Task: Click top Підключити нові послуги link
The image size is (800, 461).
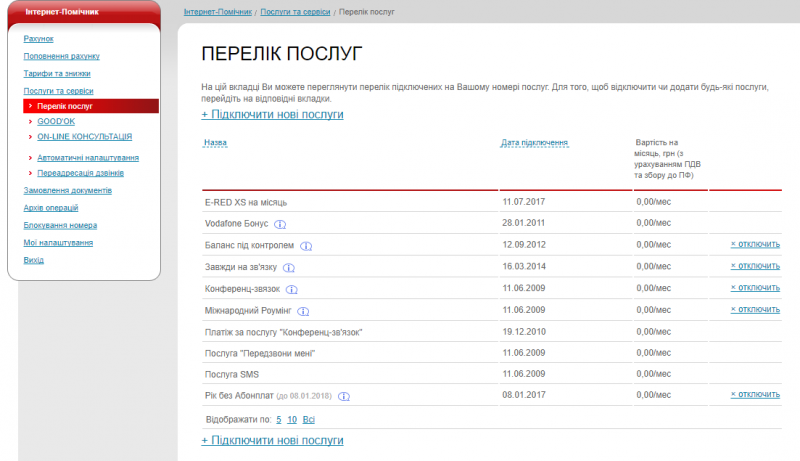Action: (x=272, y=115)
